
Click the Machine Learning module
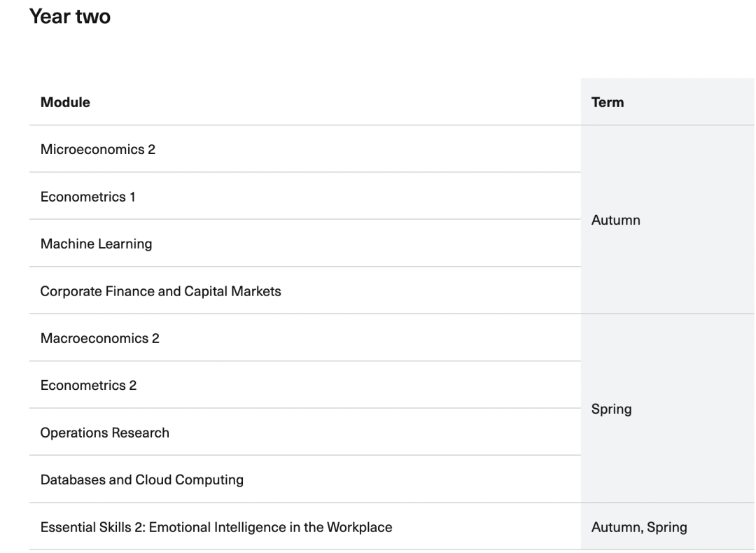(96, 244)
